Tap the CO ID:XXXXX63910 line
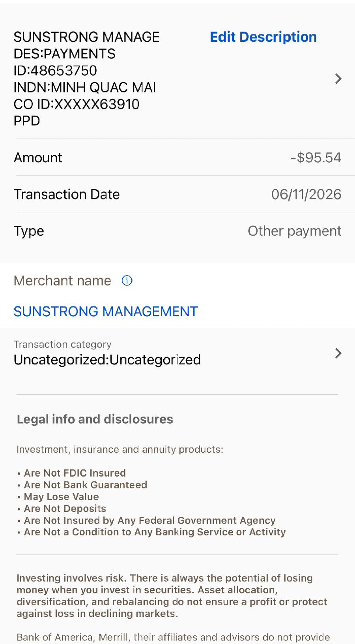 (77, 104)
